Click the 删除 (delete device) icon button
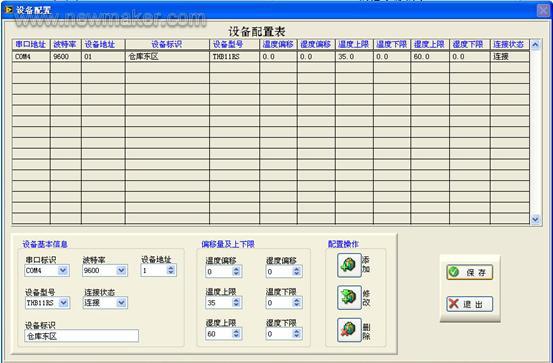 point(349,330)
